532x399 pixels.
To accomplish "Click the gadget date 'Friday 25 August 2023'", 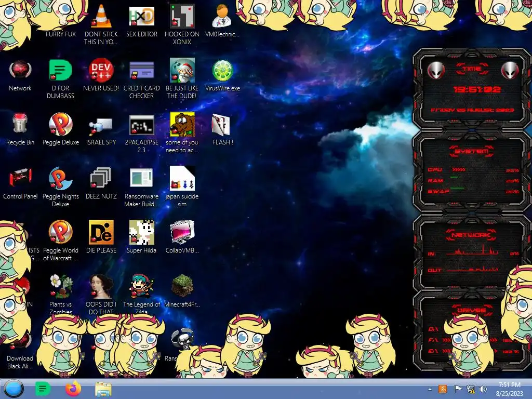I will 472,110.
